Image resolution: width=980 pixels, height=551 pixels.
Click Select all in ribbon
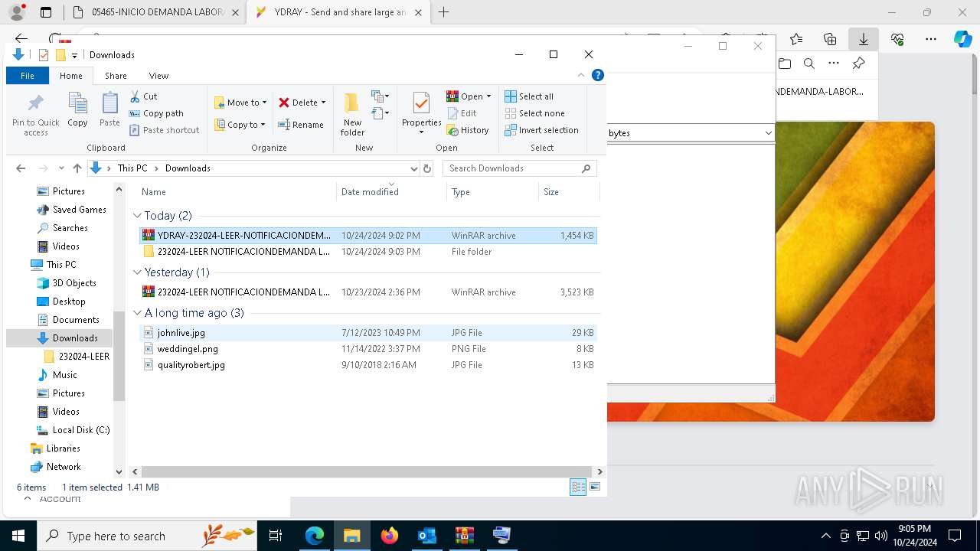pyautogui.click(x=529, y=96)
